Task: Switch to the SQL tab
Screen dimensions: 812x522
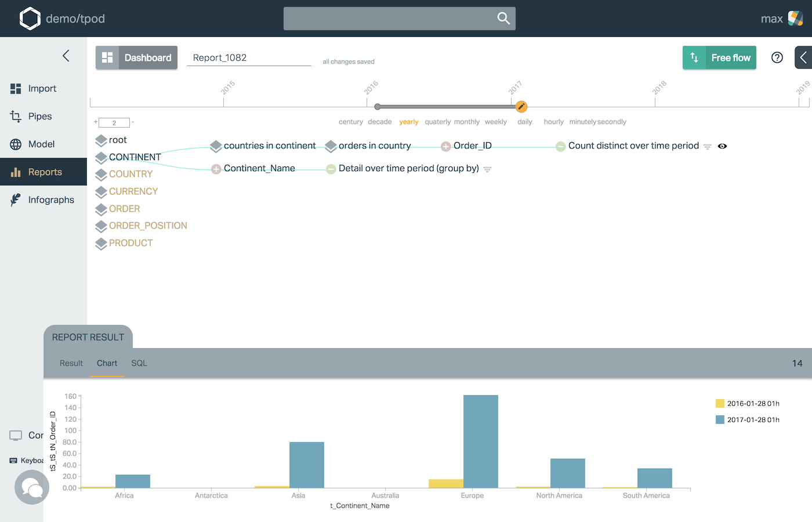Action: pyautogui.click(x=139, y=363)
